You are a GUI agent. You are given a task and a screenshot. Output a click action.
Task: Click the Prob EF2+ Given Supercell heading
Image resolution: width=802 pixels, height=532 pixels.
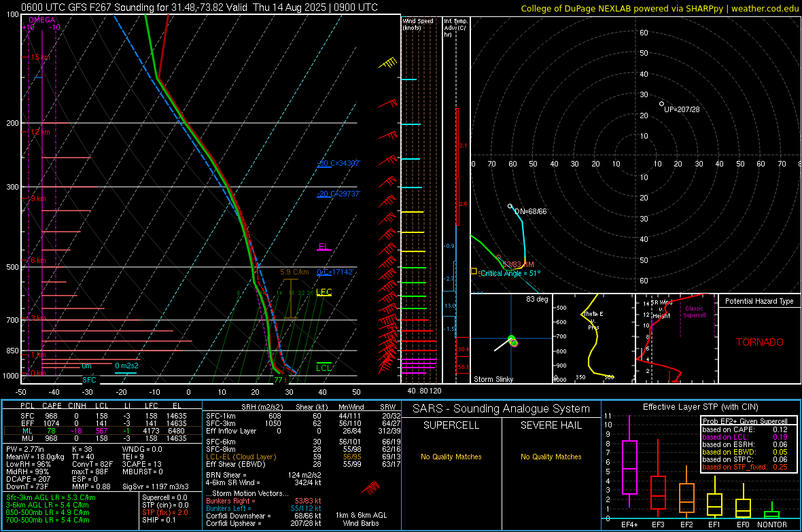pyautogui.click(x=745, y=421)
